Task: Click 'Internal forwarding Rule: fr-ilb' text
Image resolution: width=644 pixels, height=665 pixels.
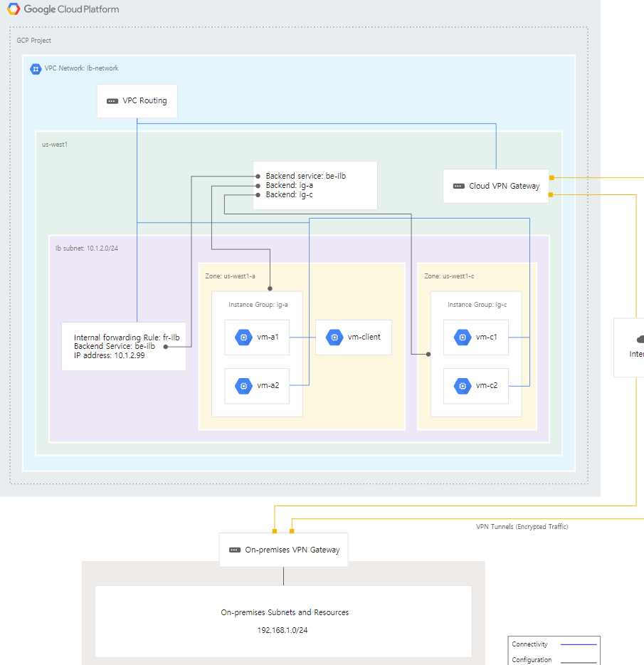Action: [x=127, y=337]
